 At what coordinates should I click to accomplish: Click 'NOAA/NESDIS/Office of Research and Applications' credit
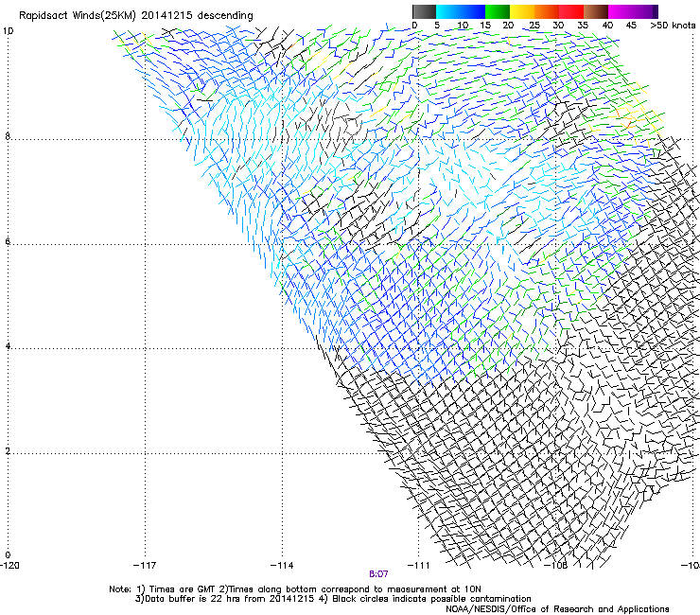coord(557,609)
